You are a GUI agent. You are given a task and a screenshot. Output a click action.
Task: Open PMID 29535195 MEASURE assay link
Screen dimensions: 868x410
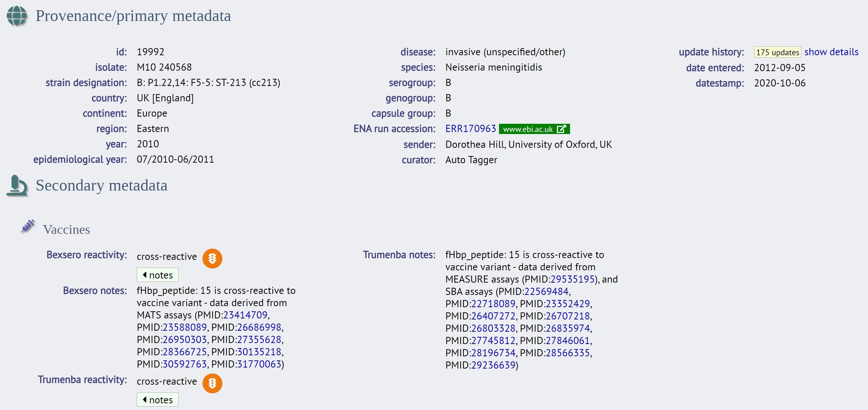572,279
